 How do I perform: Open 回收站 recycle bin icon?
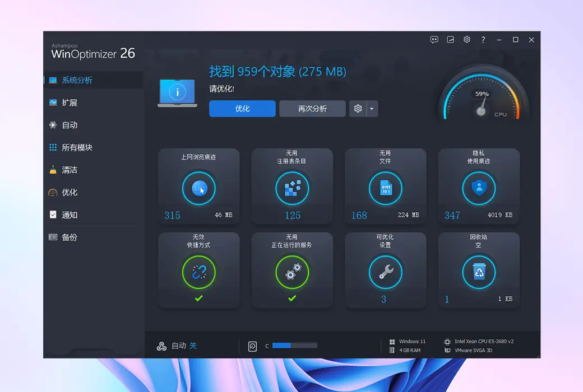pos(479,272)
